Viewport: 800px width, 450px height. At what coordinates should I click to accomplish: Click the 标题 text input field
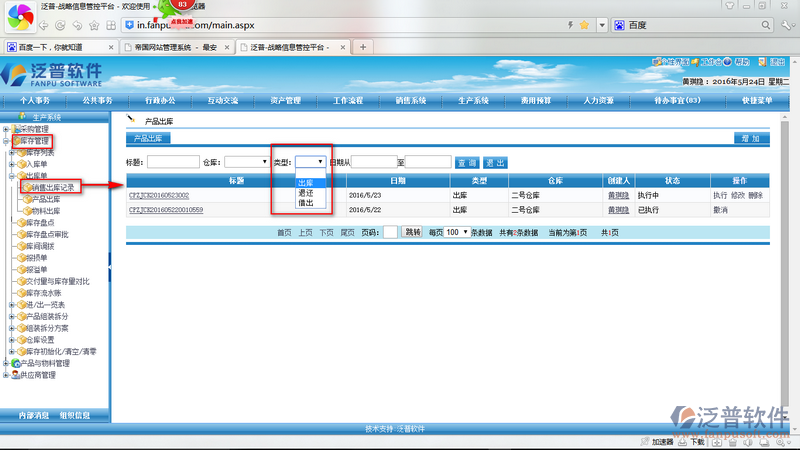173,161
